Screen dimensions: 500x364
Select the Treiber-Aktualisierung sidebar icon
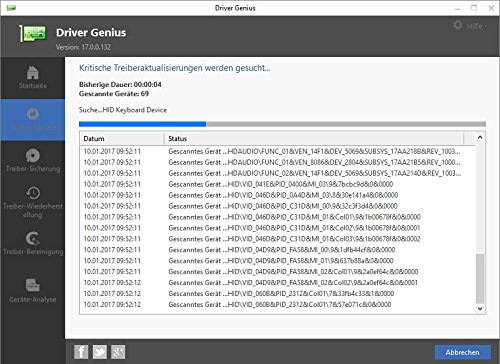click(32, 114)
